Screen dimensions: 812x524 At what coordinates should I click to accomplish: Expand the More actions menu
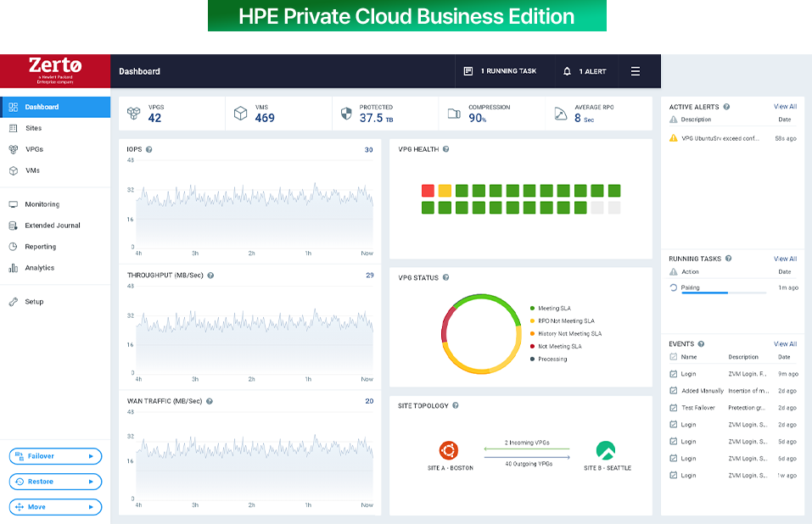(x=54, y=506)
